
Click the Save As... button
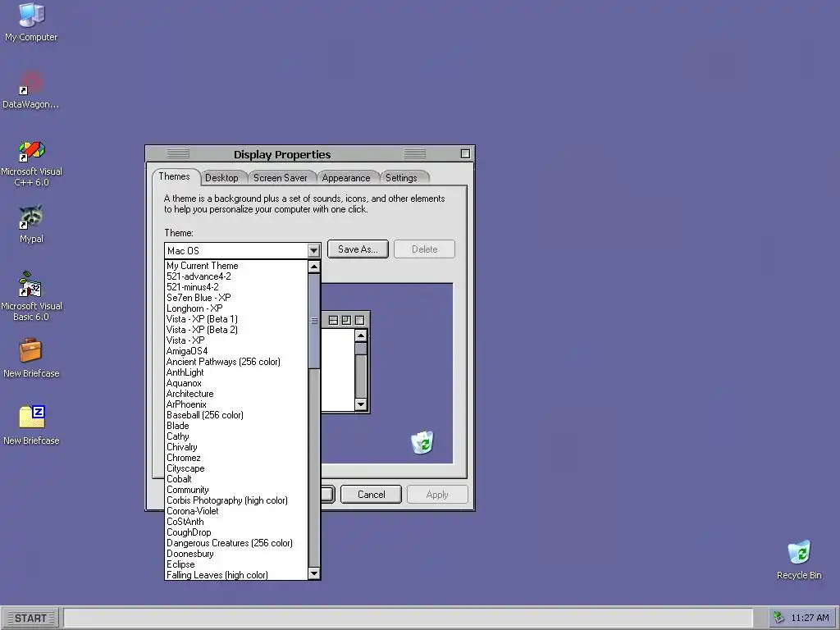coord(358,249)
